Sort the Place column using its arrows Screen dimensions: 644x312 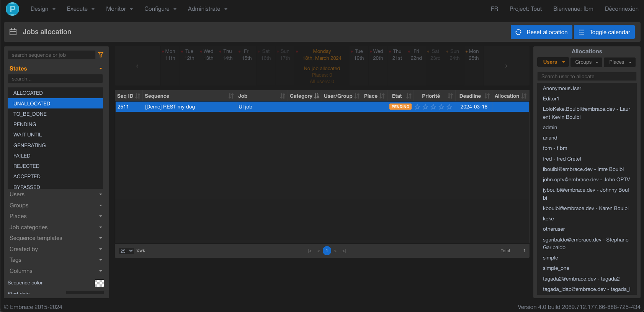click(382, 96)
